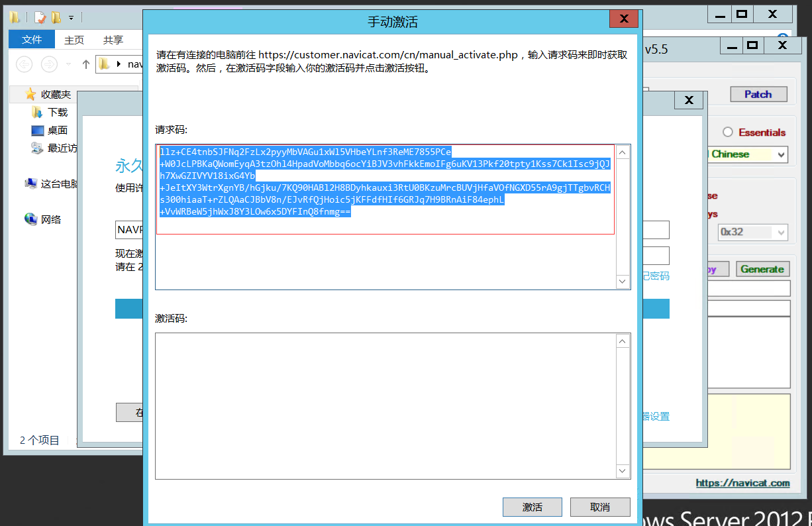812x526 pixels.
Task: Open the 共享 ribbon tab in Explorer
Action: pos(113,40)
